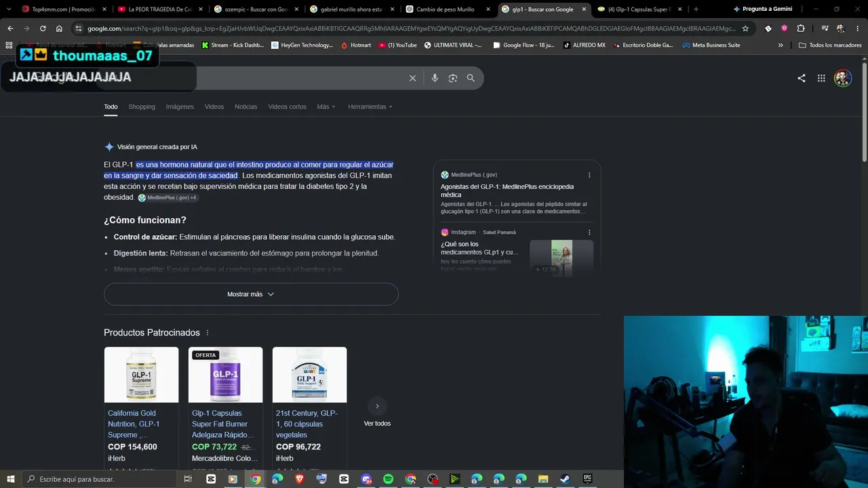Show next sponsored products with the arrow

377,406
